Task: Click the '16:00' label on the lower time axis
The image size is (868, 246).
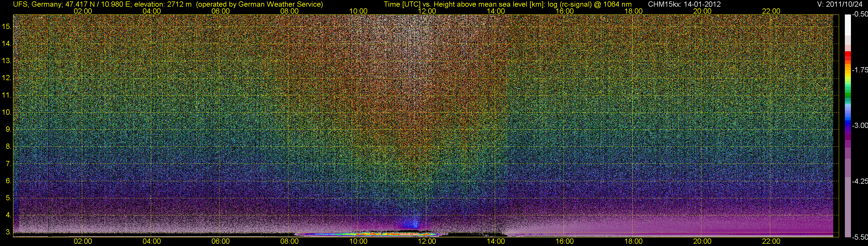Action: coord(565,241)
